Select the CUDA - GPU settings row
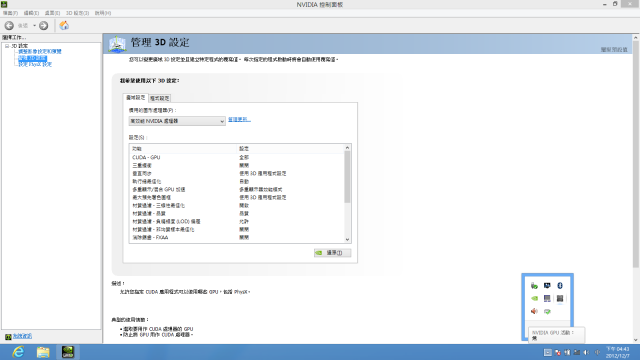This screenshot has width=640, height=360. pyautogui.click(x=237, y=157)
